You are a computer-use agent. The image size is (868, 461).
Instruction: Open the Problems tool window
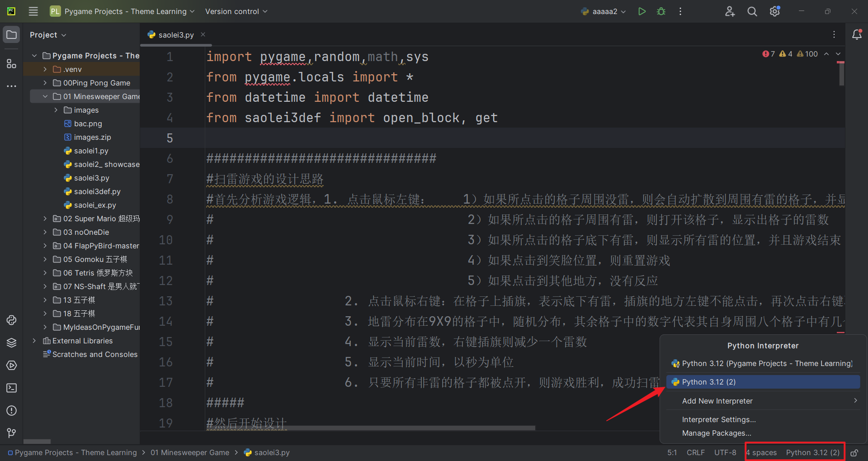click(x=11, y=411)
